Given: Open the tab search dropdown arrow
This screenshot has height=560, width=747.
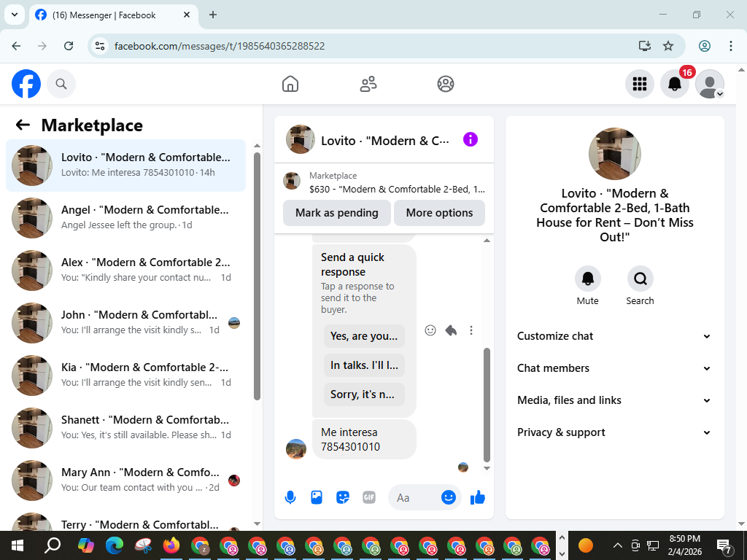Looking at the screenshot, I should pyautogui.click(x=15, y=15).
